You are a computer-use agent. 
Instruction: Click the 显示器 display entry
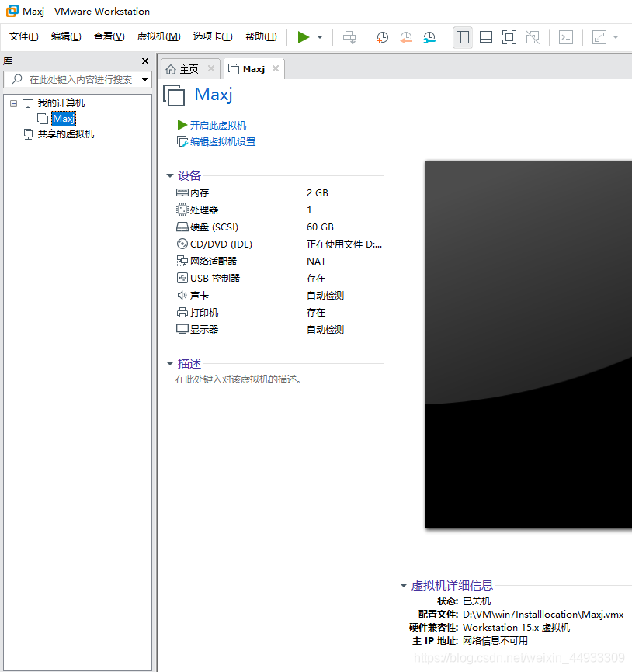coord(197,330)
